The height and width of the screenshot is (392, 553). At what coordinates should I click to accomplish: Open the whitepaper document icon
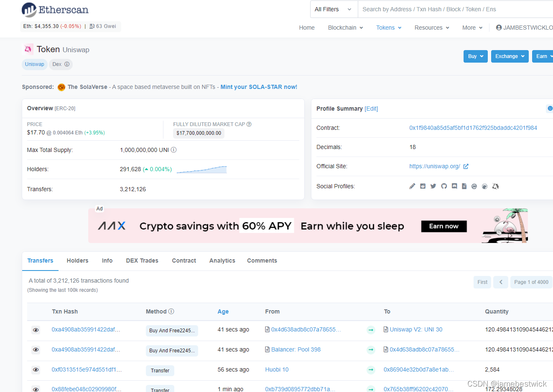(464, 186)
